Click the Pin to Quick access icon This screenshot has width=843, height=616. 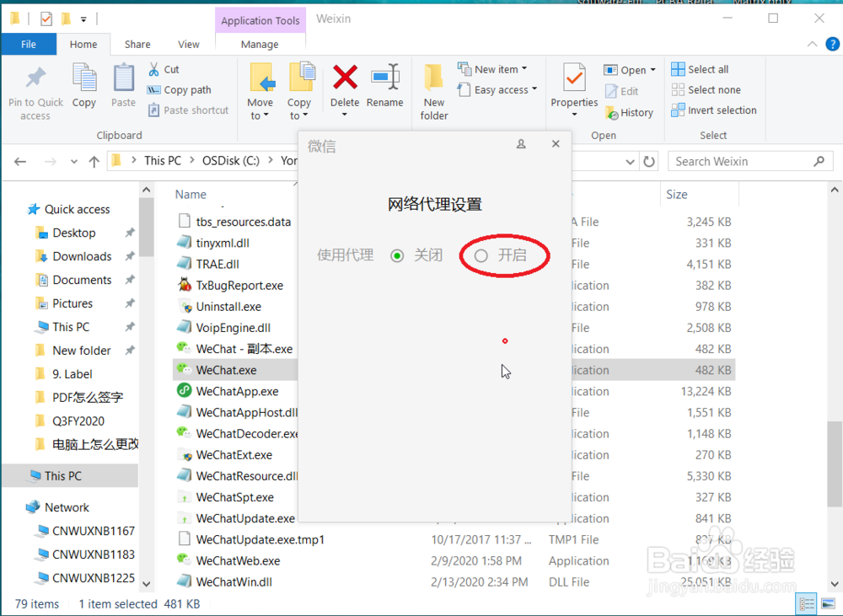pos(35,79)
